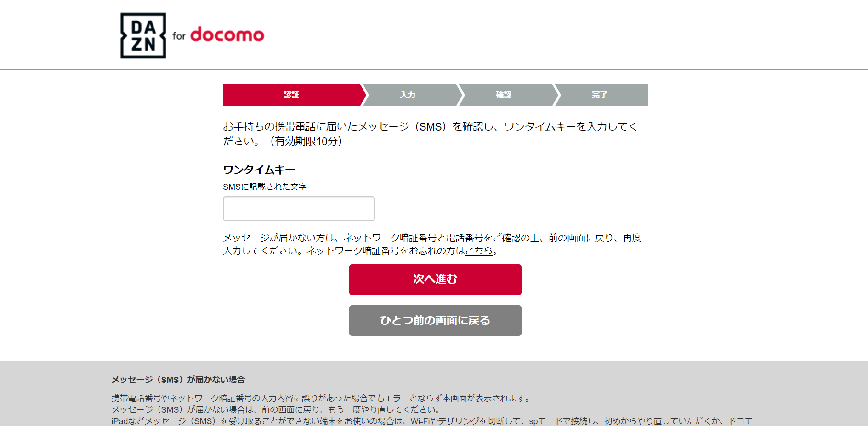Open the こちら forgotten PIN link

[478, 250]
